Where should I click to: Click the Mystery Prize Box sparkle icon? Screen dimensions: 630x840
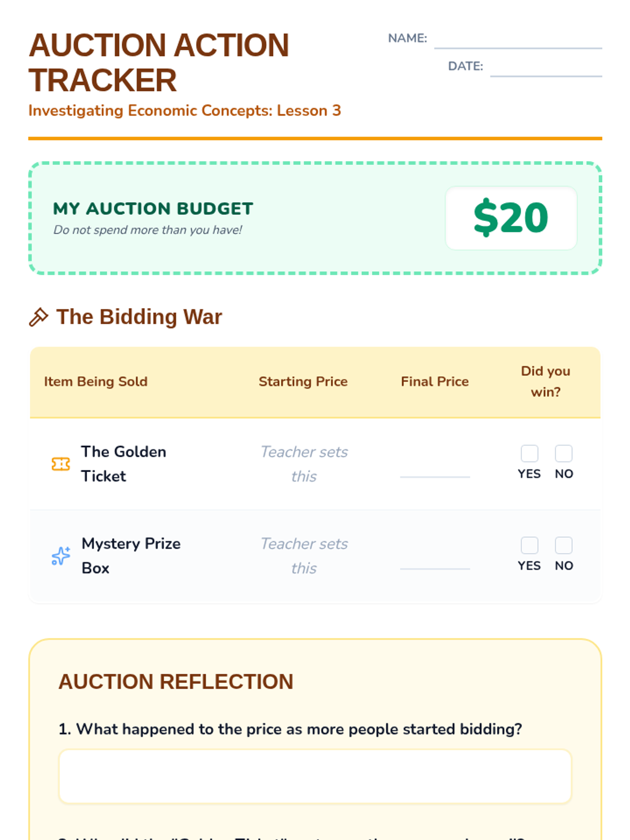[x=61, y=555]
